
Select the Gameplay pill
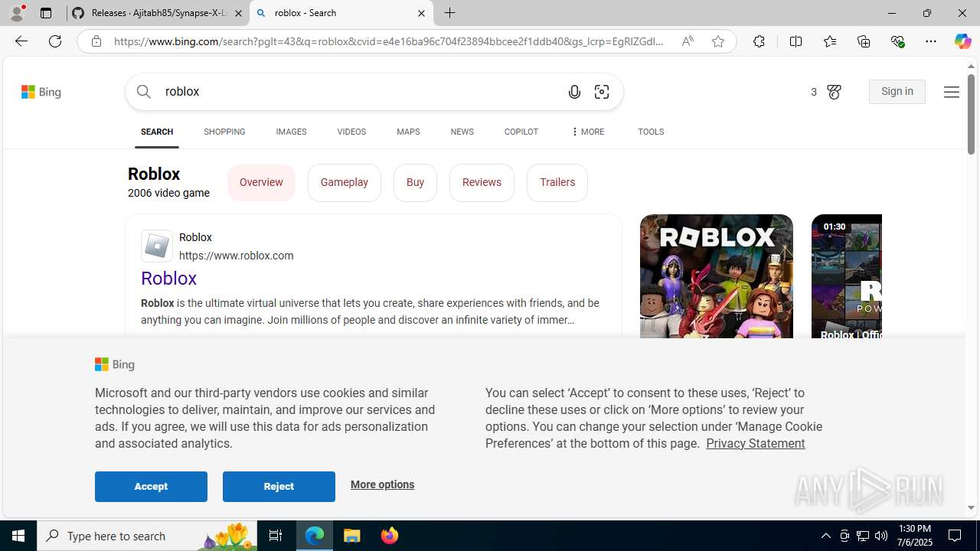(345, 182)
